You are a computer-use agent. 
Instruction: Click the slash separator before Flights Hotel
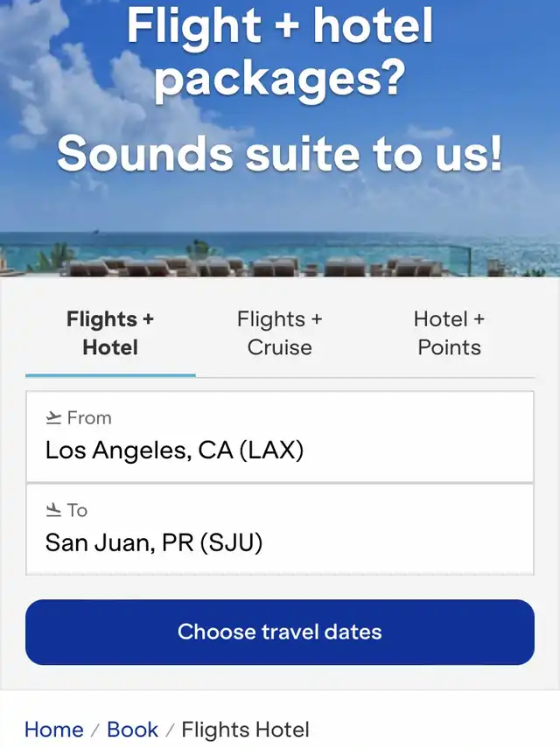click(x=170, y=730)
